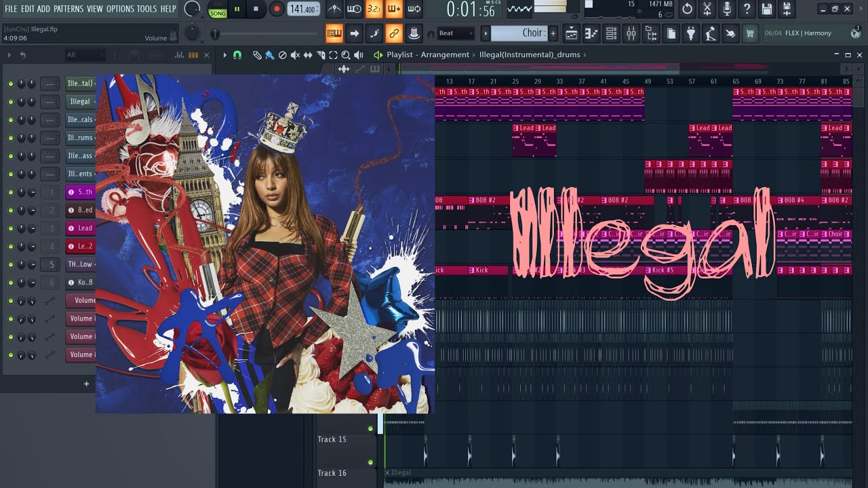Viewport: 868px width, 488px height.
Task: Open the EDIT menu
Action: point(27,9)
